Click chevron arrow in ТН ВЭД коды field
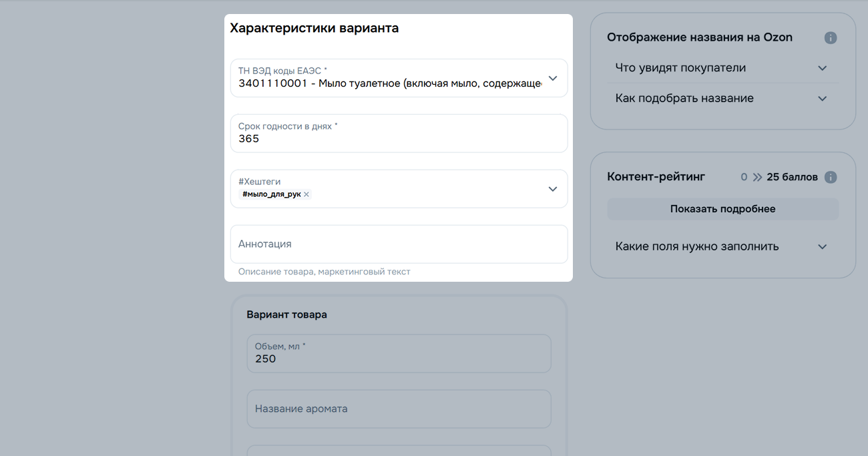This screenshot has width=868, height=456. [552, 78]
